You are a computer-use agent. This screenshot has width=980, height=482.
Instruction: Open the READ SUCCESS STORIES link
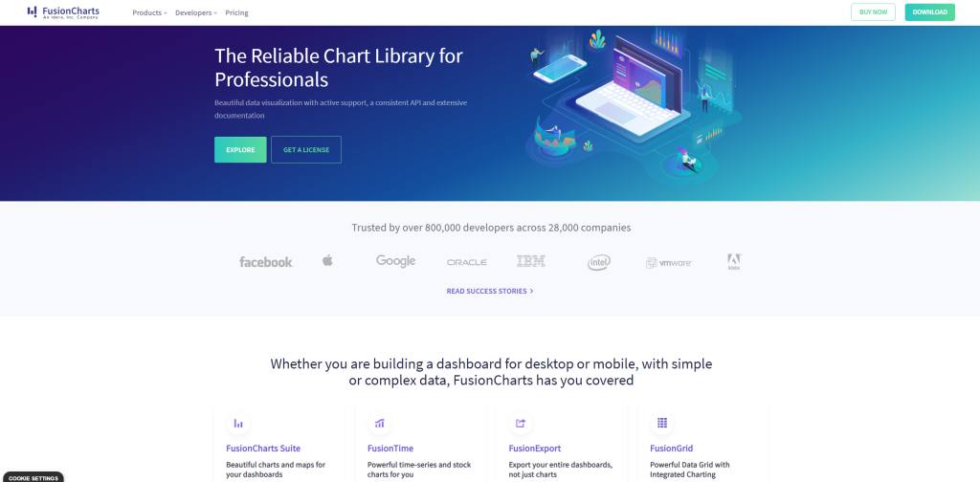[x=490, y=291]
